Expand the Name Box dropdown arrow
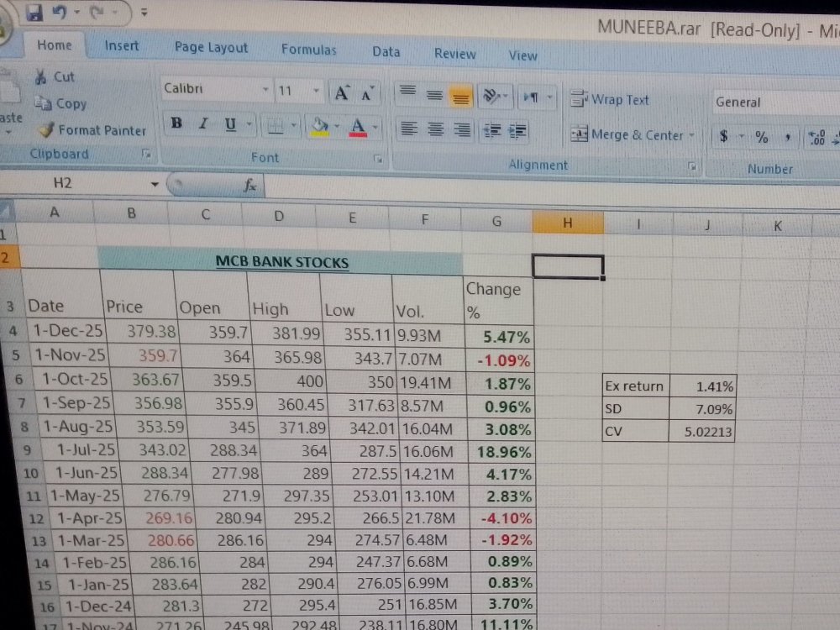Image resolution: width=840 pixels, height=630 pixels. pos(155,185)
